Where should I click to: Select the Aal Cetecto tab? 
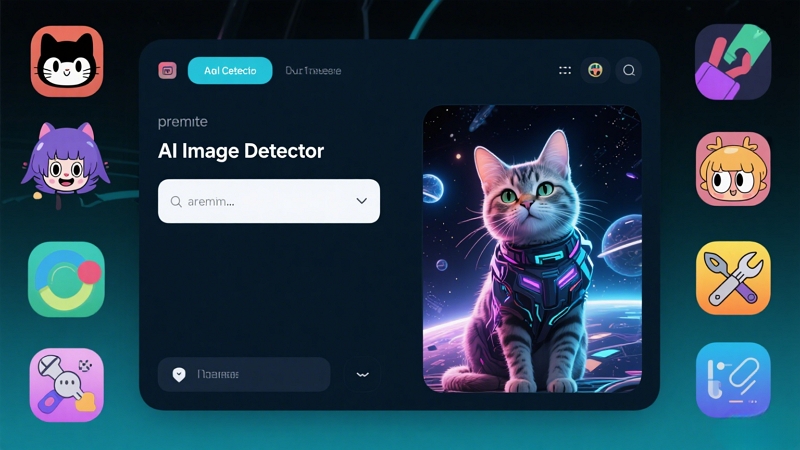[230, 70]
